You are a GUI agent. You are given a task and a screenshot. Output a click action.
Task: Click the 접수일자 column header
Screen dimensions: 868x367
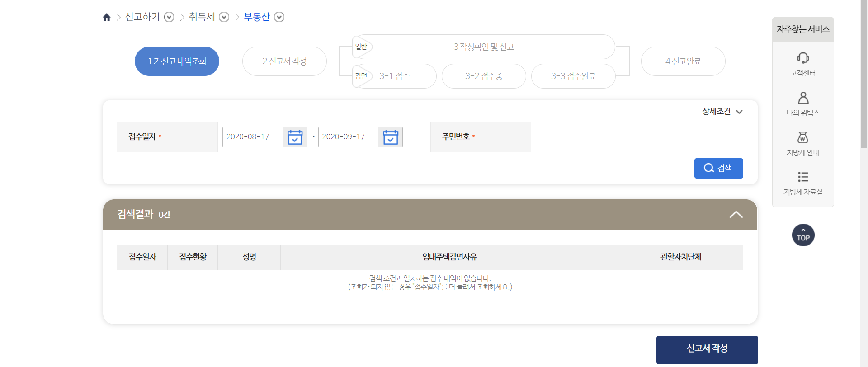tap(142, 257)
